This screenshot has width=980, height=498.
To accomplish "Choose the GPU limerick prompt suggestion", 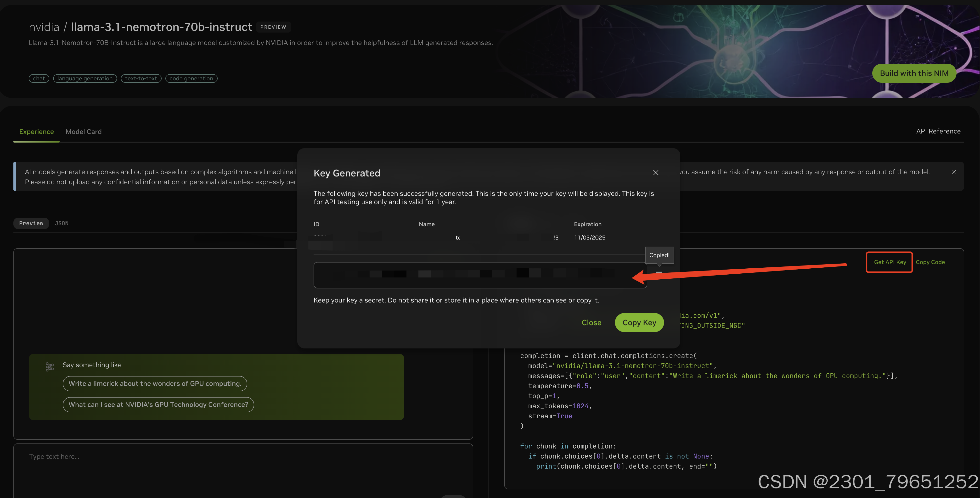I will point(155,383).
